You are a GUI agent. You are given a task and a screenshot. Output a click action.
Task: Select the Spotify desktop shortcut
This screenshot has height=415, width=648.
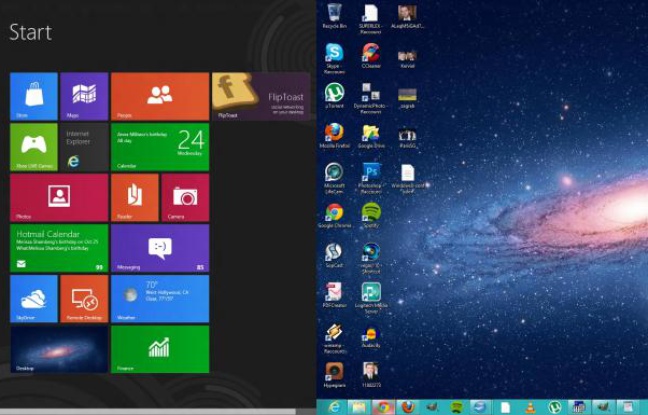tap(371, 216)
